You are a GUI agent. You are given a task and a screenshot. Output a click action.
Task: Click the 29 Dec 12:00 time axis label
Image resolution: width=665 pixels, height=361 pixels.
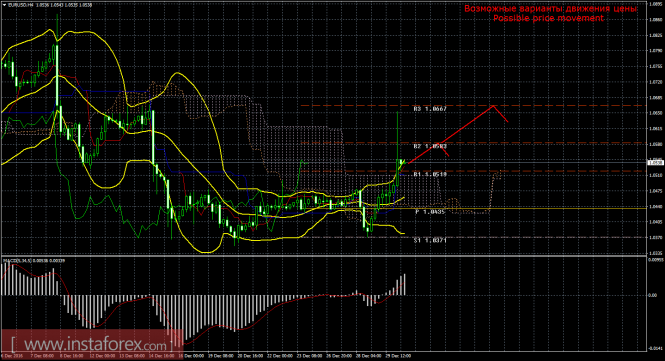point(398,356)
